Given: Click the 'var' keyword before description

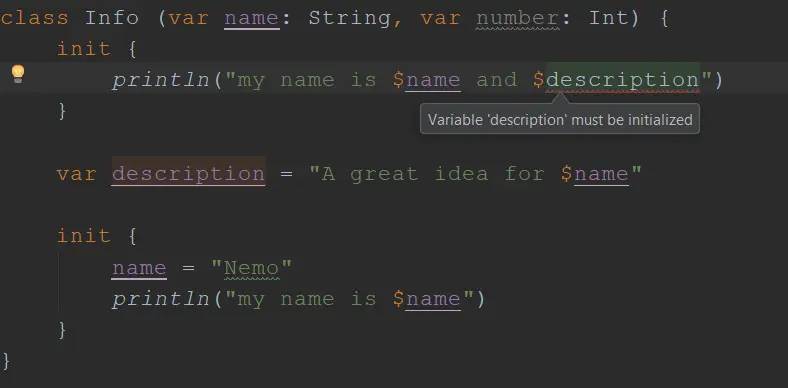Looking at the screenshot, I should pyautogui.click(x=76, y=173).
